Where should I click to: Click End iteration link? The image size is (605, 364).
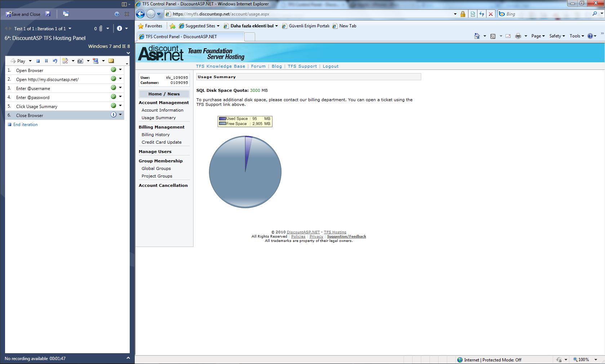click(x=25, y=125)
